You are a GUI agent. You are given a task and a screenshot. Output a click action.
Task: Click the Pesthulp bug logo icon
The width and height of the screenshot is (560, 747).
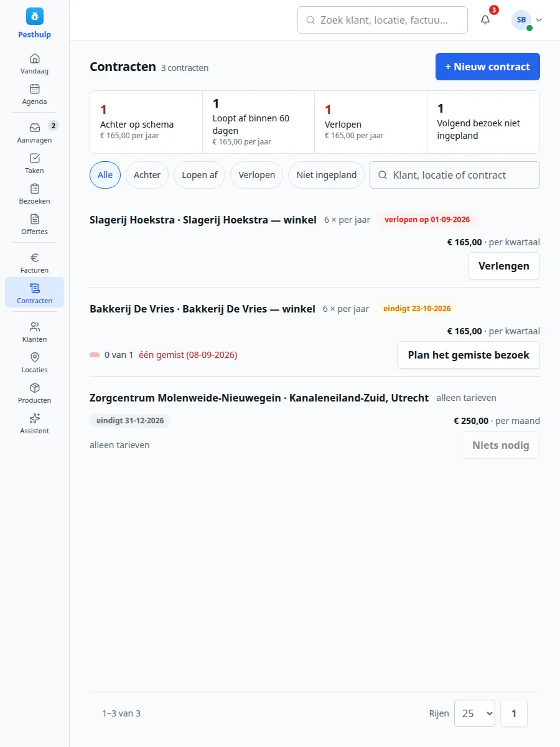(x=35, y=16)
